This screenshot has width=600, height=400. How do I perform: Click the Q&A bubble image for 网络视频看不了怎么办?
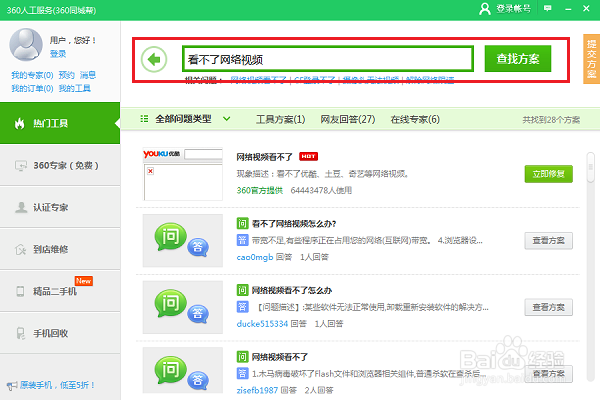pos(183,307)
